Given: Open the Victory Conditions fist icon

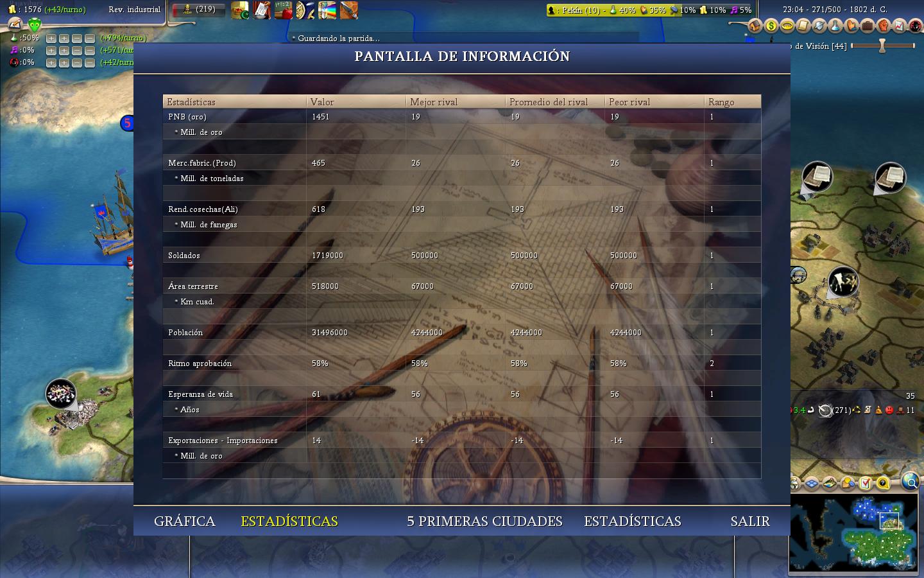Looking at the screenshot, I should [x=884, y=26].
